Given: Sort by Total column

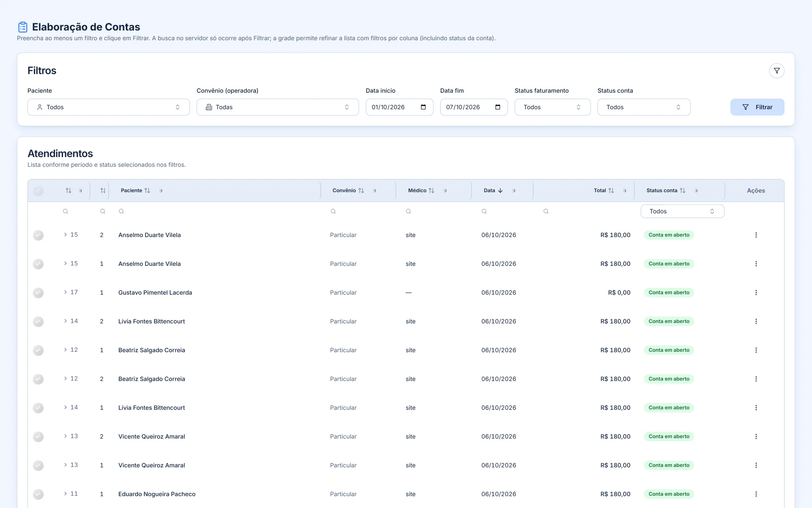Looking at the screenshot, I should pyautogui.click(x=611, y=190).
